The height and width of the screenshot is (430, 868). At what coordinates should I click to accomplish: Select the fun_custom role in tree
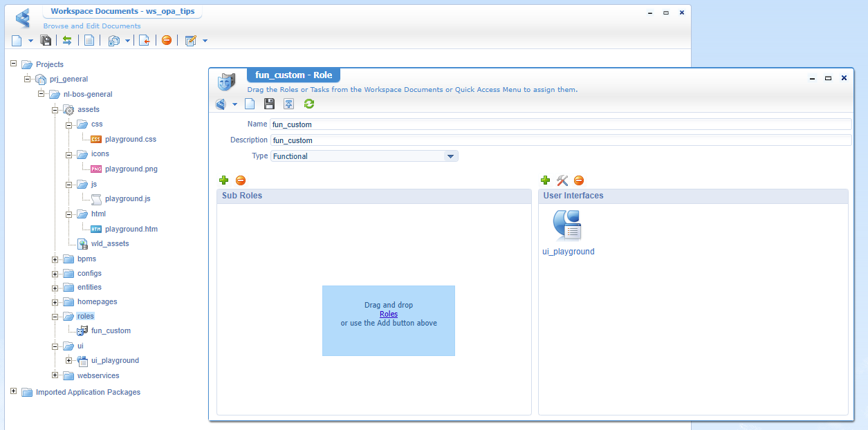point(111,330)
